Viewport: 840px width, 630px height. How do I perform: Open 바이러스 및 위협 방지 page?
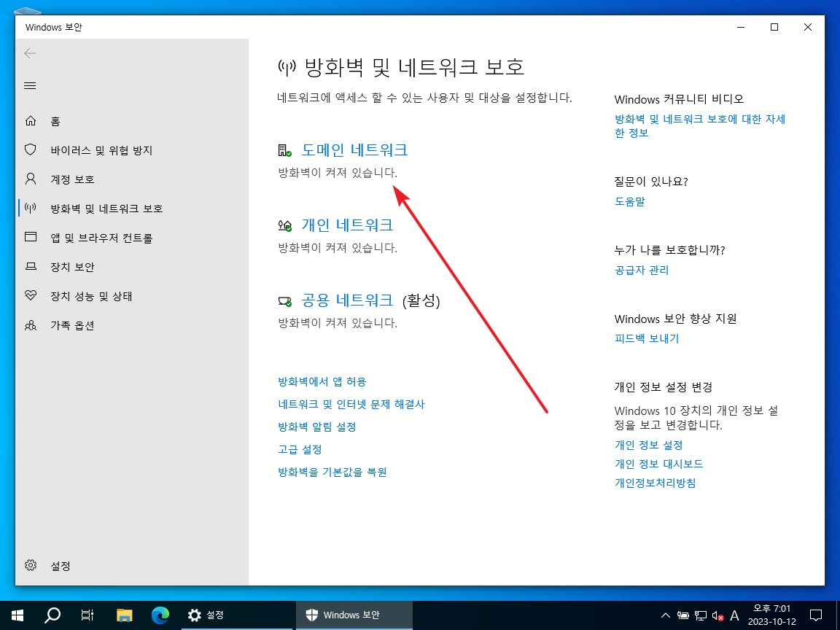(x=101, y=150)
